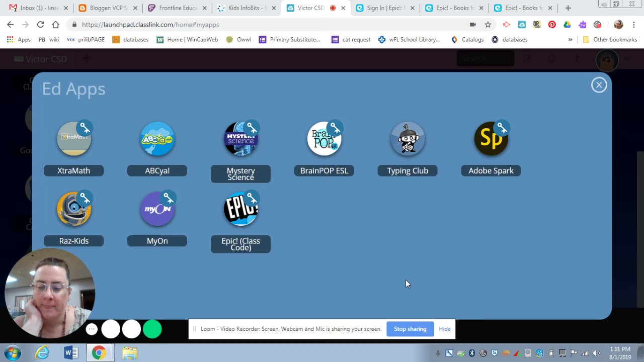This screenshot has height=362, width=644.
Task: Stop sharing the screen in Loom bar
Action: (410, 329)
